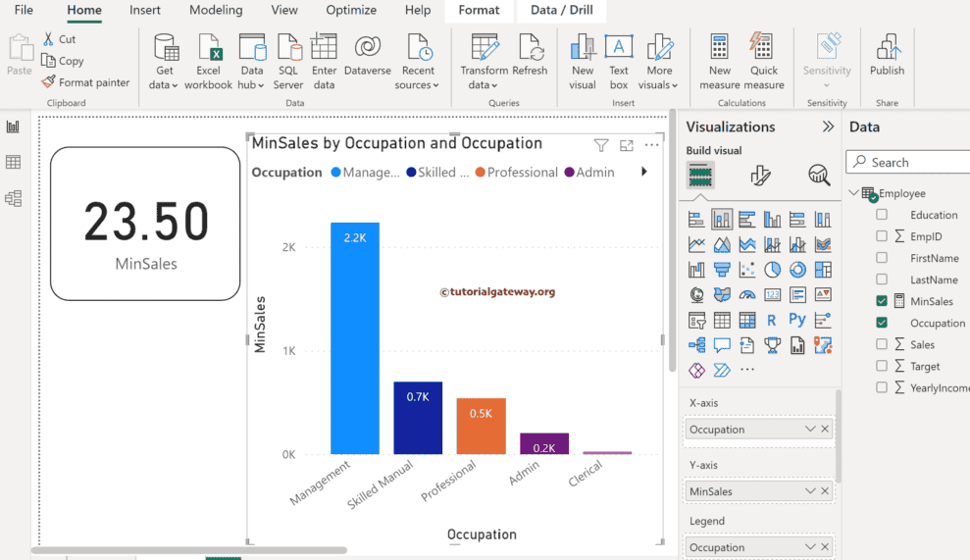Choose the R script visual icon
This screenshot has height=560, width=970.
tap(772, 320)
